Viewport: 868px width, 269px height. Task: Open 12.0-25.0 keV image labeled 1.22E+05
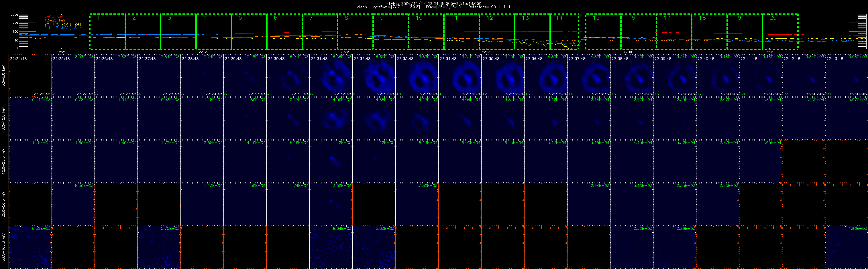point(331,161)
